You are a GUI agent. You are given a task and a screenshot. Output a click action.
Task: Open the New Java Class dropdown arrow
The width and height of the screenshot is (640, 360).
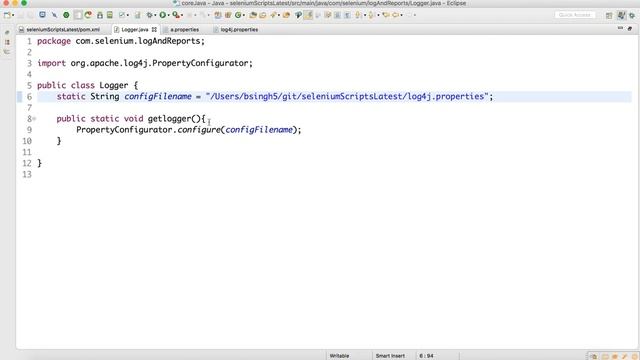point(244,15)
